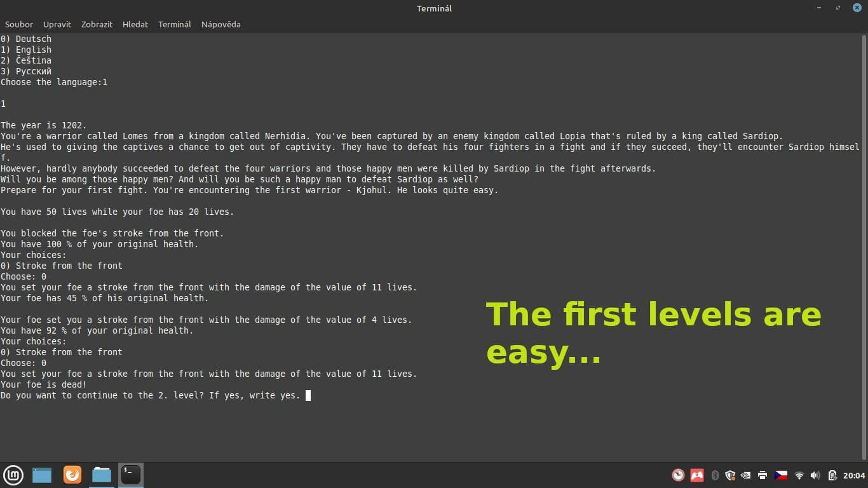Open the Nápověda menu

[221, 24]
